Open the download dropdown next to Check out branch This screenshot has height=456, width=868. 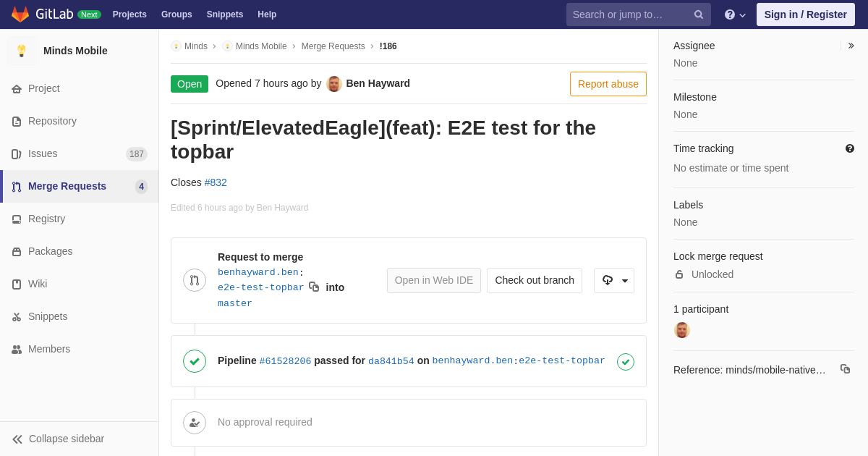click(614, 280)
